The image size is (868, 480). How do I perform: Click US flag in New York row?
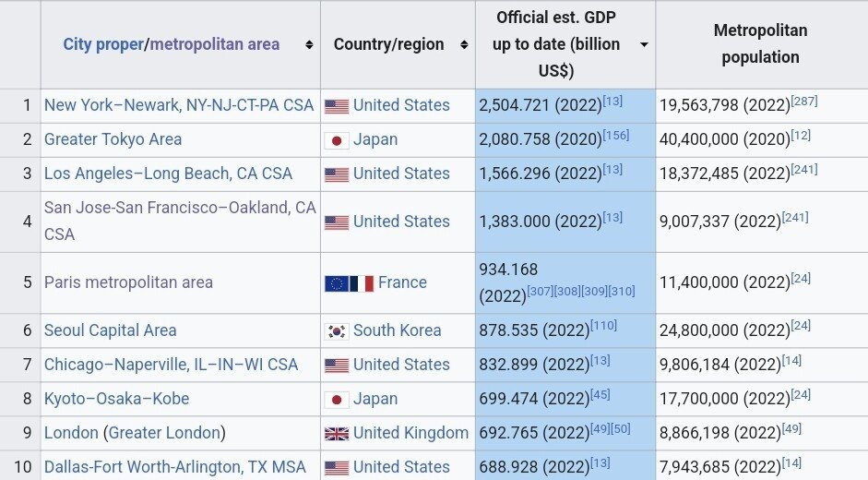pos(337,106)
